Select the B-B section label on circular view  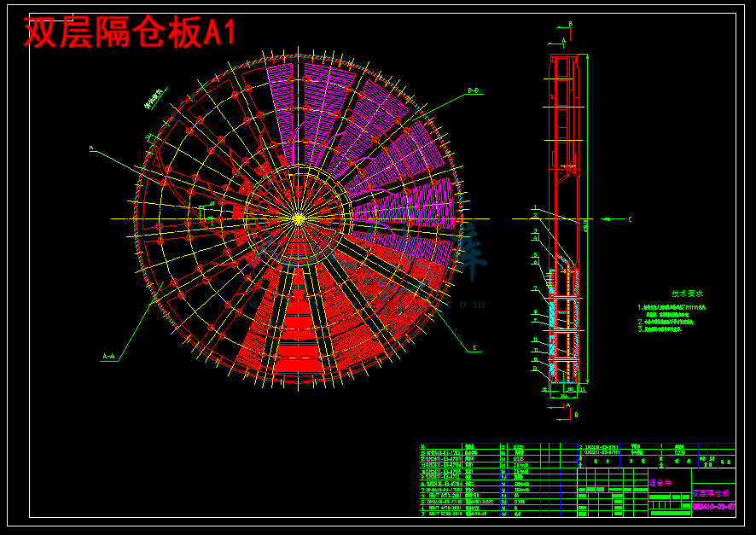click(474, 90)
